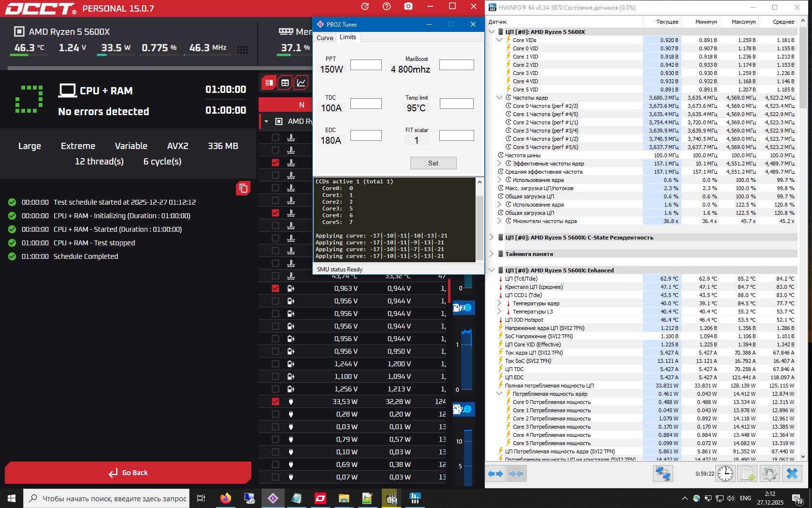Focus the PPT input field
This screenshot has width=812, height=508.
366,65
